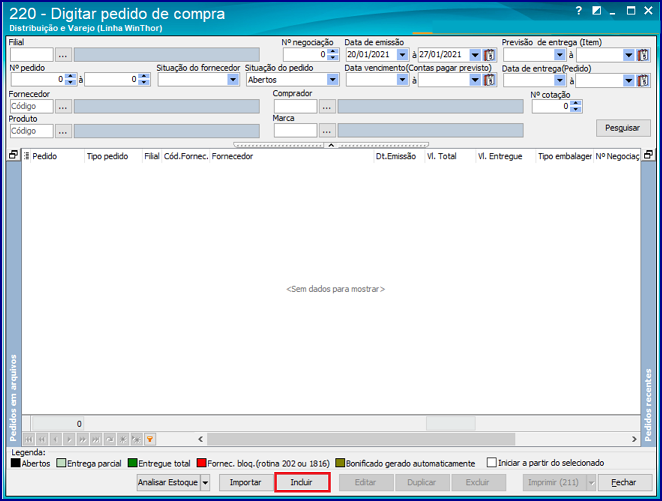Increase Nº negociação with stepper arrows
Image resolution: width=662 pixels, height=501 pixels.
[333, 52]
